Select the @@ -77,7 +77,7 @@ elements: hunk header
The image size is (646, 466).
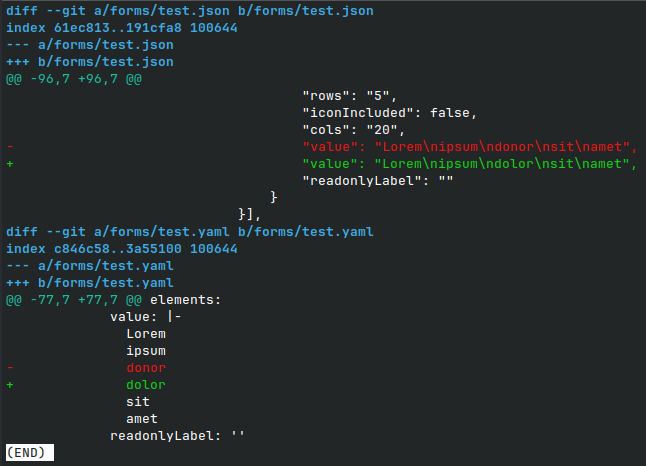pos(114,300)
